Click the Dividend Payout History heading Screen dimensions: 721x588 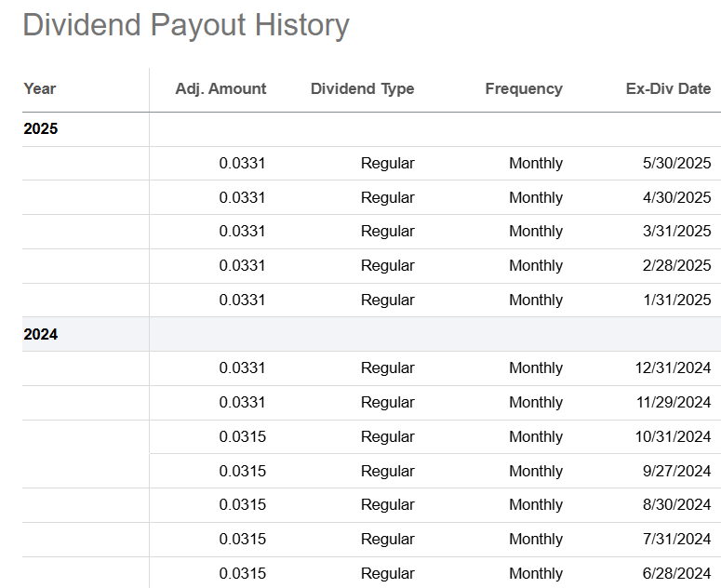point(186,25)
